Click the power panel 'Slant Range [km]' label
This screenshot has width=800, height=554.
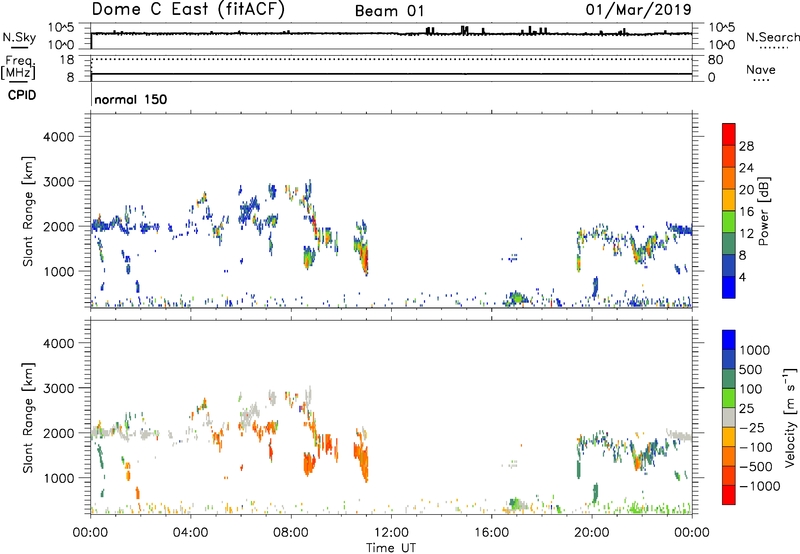28,211
